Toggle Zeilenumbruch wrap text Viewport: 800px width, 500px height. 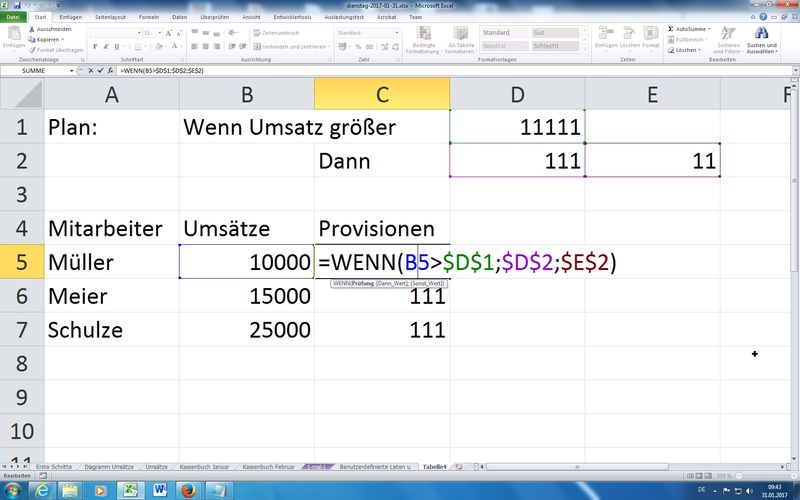pos(276,33)
